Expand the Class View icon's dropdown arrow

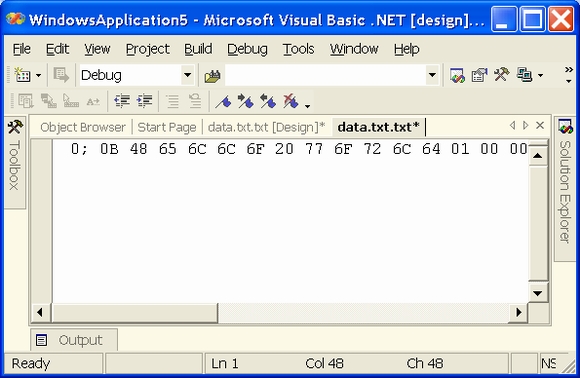tap(540, 75)
